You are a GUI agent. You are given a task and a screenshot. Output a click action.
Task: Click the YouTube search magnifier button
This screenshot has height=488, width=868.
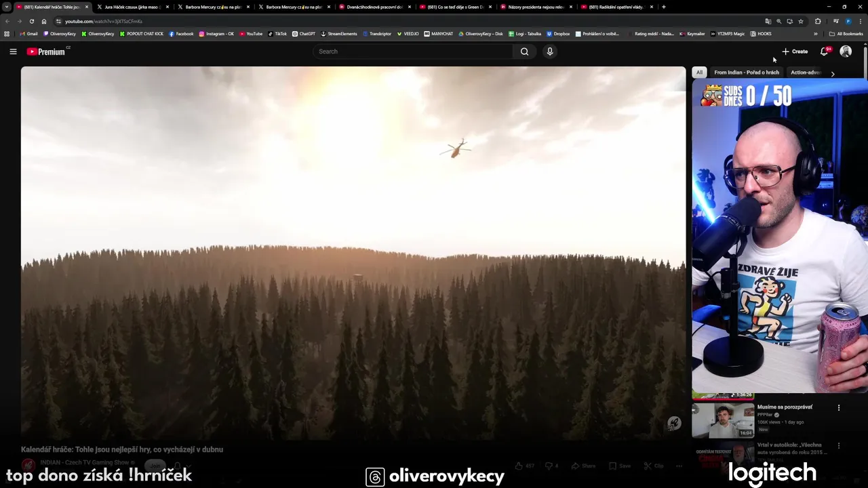point(524,52)
